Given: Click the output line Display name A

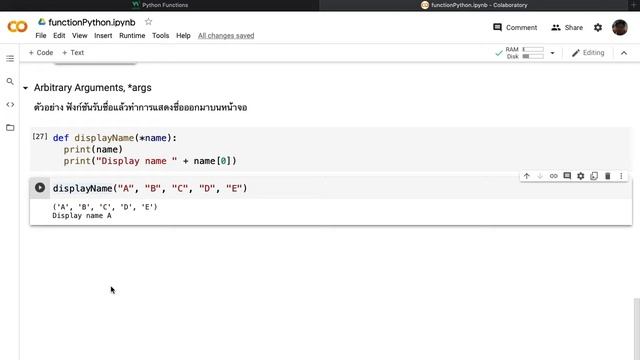Looking at the screenshot, I should click(82, 216).
